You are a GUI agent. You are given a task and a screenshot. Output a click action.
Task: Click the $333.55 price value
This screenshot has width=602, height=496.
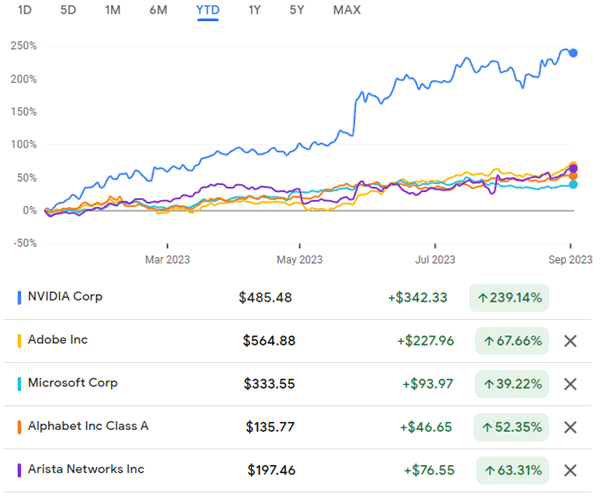click(270, 384)
